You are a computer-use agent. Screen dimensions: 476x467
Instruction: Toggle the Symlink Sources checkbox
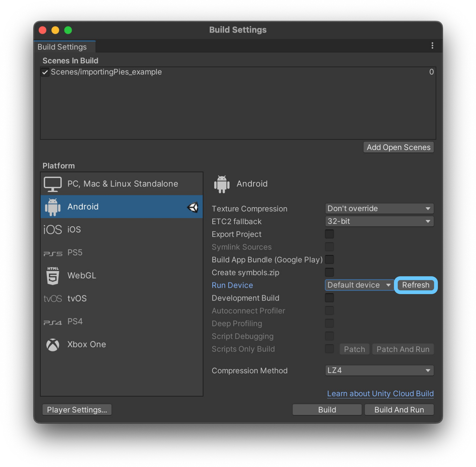tap(329, 247)
